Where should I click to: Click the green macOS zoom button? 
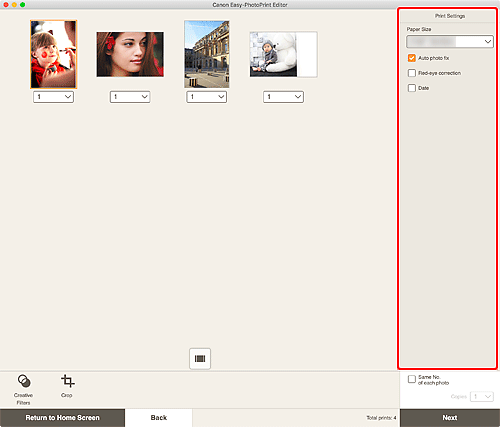click(22, 5)
